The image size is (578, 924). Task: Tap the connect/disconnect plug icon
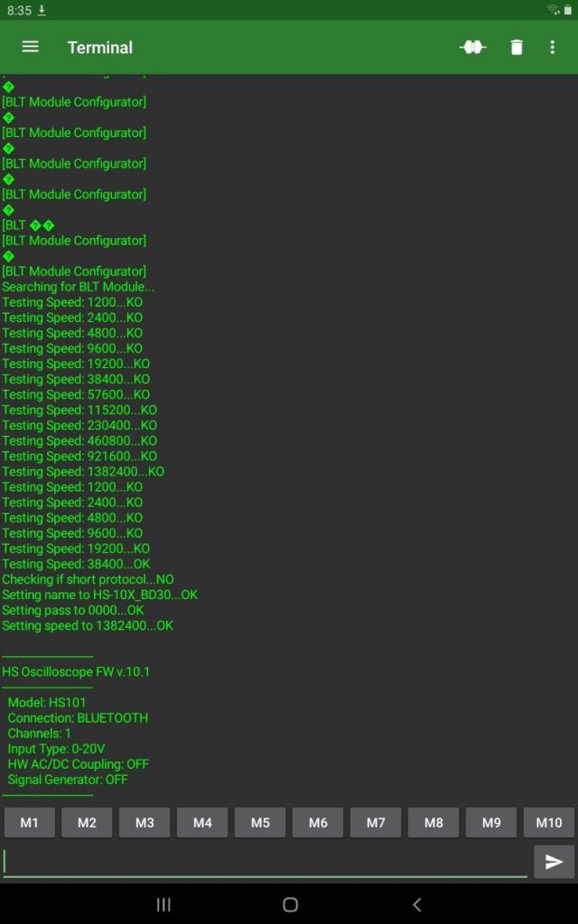coord(473,47)
